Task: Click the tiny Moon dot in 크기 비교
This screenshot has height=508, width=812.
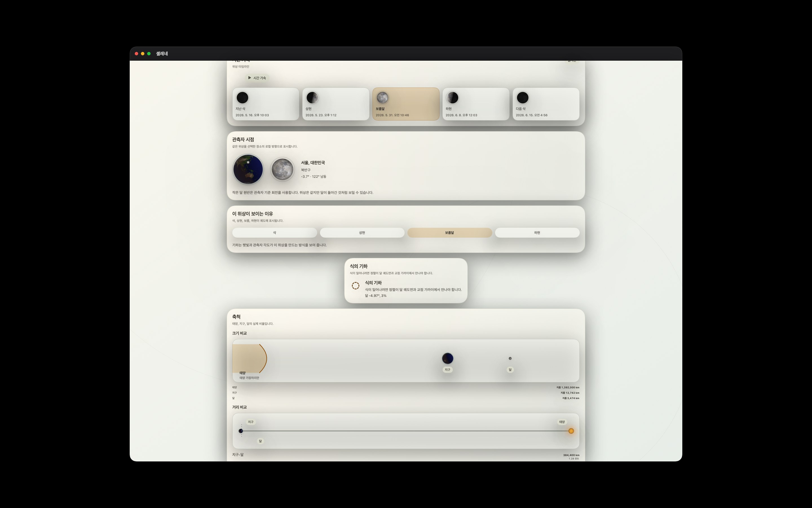Action: pos(510,358)
